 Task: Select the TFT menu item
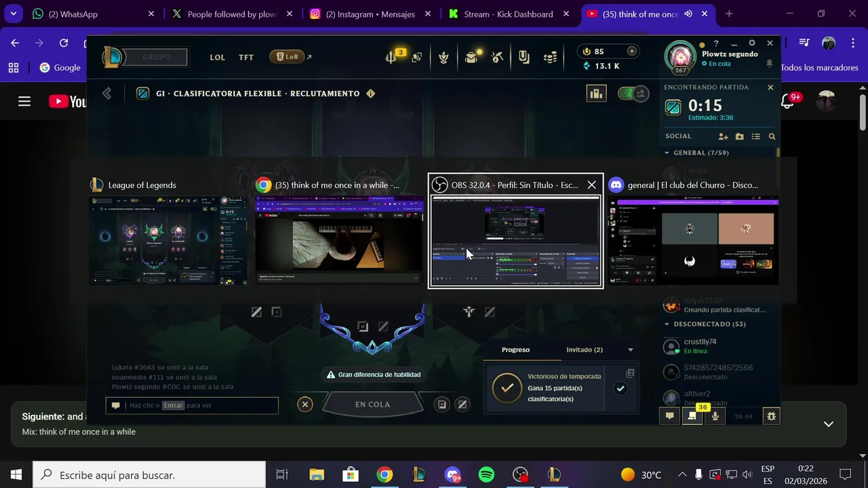pyautogui.click(x=246, y=58)
